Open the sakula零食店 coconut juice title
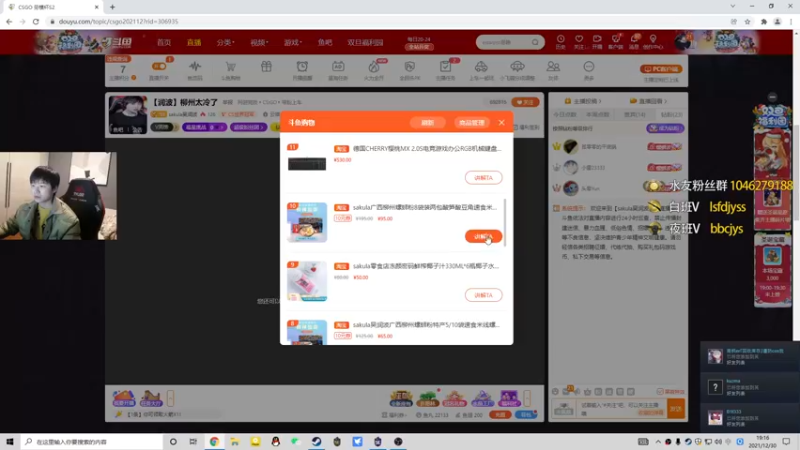This screenshot has width=800, height=450. [x=426, y=266]
